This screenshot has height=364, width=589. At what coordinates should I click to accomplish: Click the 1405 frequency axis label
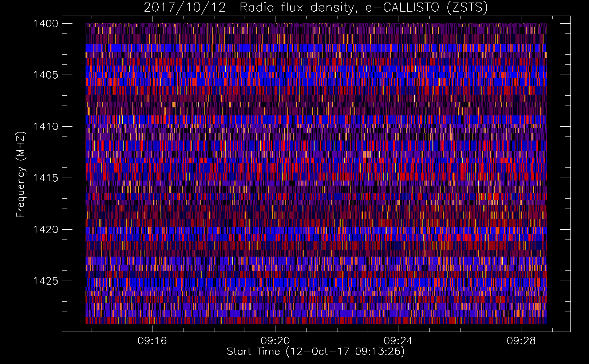tap(46, 75)
